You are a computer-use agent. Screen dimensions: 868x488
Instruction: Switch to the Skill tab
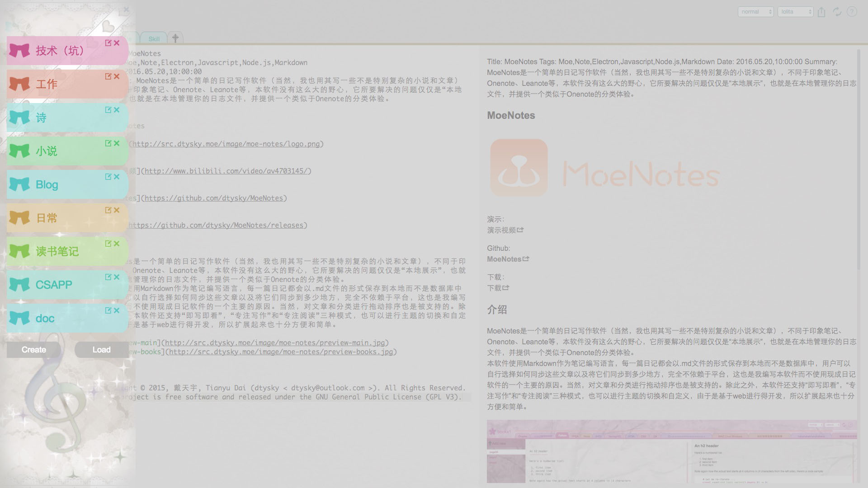coord(154,39)
